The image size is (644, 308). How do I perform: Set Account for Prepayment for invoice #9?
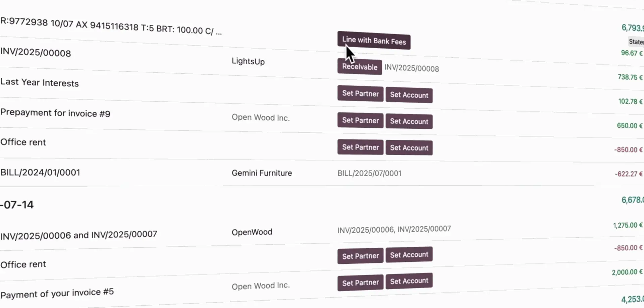point(409,121)
